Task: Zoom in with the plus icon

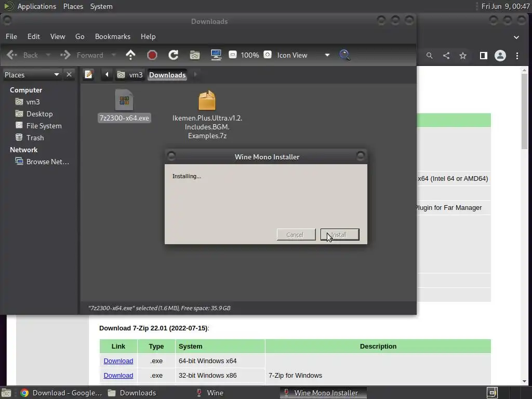Action: click(x=268, y=55)
